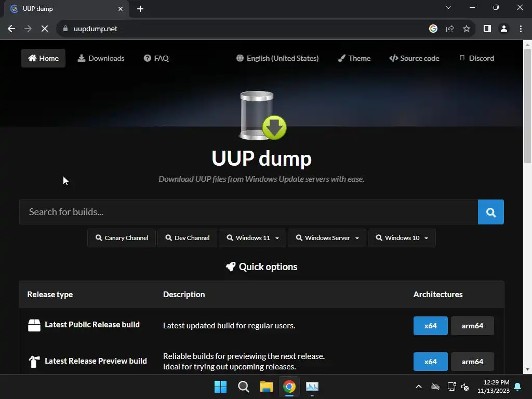Image resolution: width=532 pixels, height=399 pixels.
Task: Open File Explorer from taskbar
Action: [267, 387]
